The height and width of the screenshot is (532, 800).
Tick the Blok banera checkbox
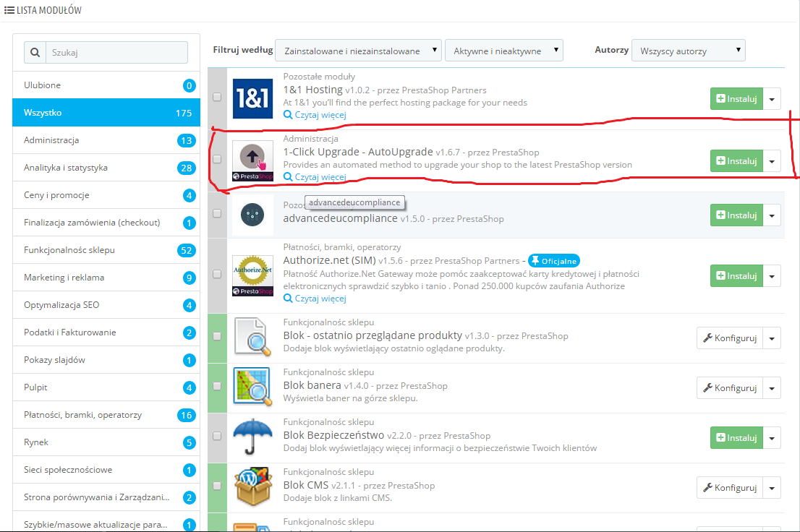click(217, 386)
